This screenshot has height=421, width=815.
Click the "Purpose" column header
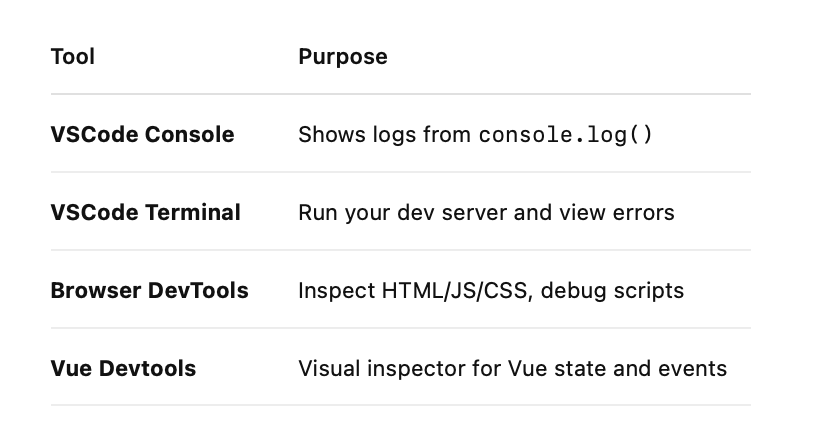click(x=342, y=57)
